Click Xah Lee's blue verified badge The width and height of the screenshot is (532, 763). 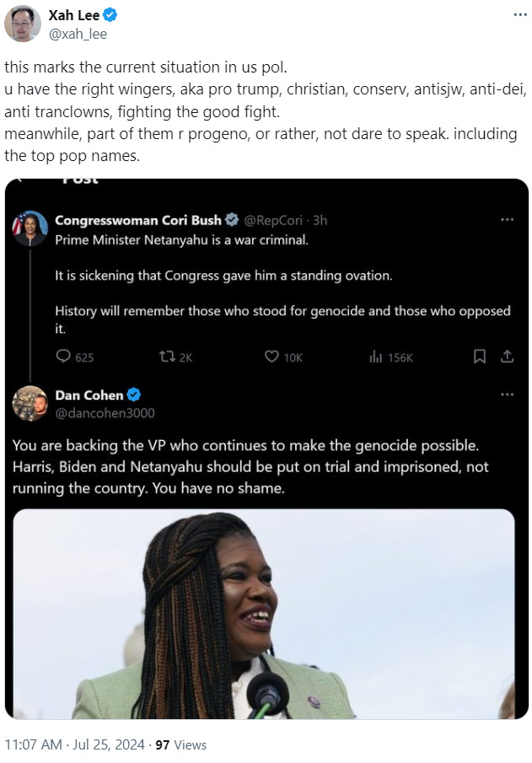pos(110,15)
